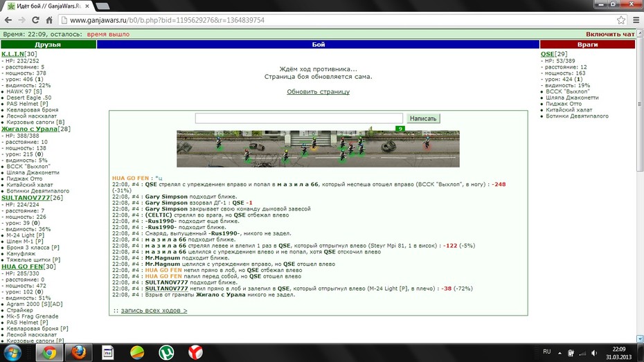Click the browser forward arrow
644x362 pixels.
point(21,20)
